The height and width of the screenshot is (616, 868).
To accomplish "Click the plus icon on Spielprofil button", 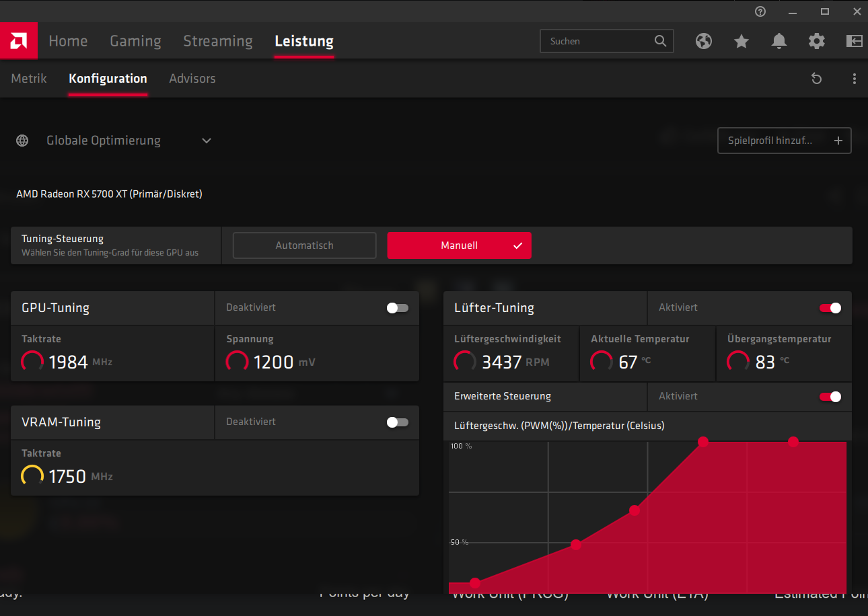I will point(838,141).
